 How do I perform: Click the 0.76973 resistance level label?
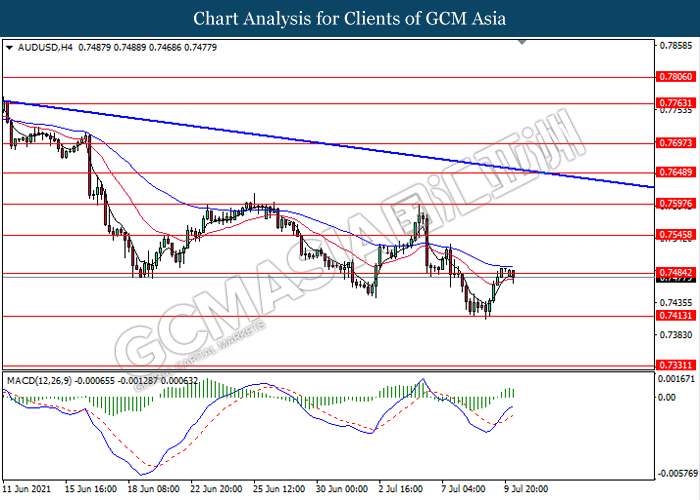click(x=676, y=143)
